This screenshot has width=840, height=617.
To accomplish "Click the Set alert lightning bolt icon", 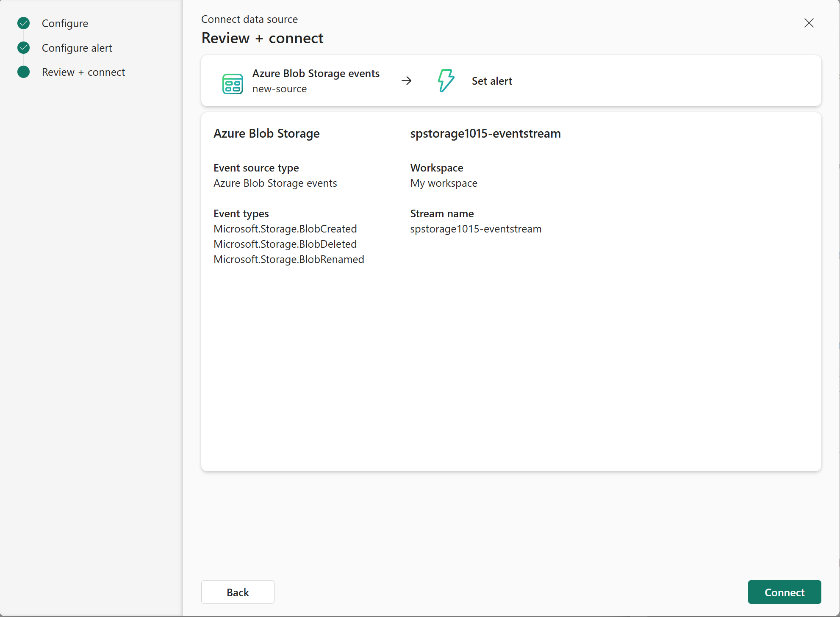I will click(x=446, y=80).
